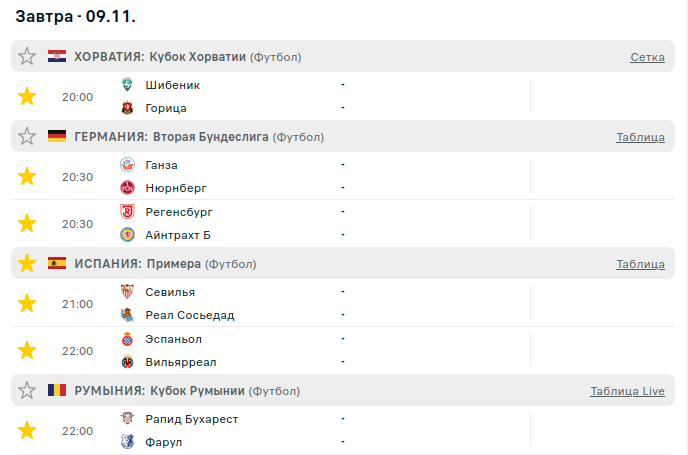Click the Sevilla team crest
The height and width of the screenshot is (455, 688).
pos(127,292)
